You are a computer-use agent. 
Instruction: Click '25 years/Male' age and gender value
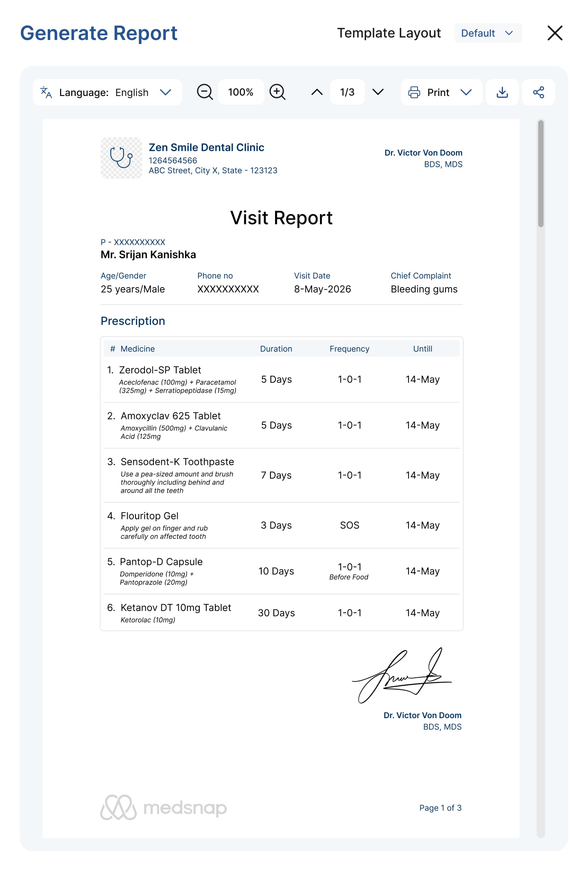pyautogui.click(x=133, y=289)
